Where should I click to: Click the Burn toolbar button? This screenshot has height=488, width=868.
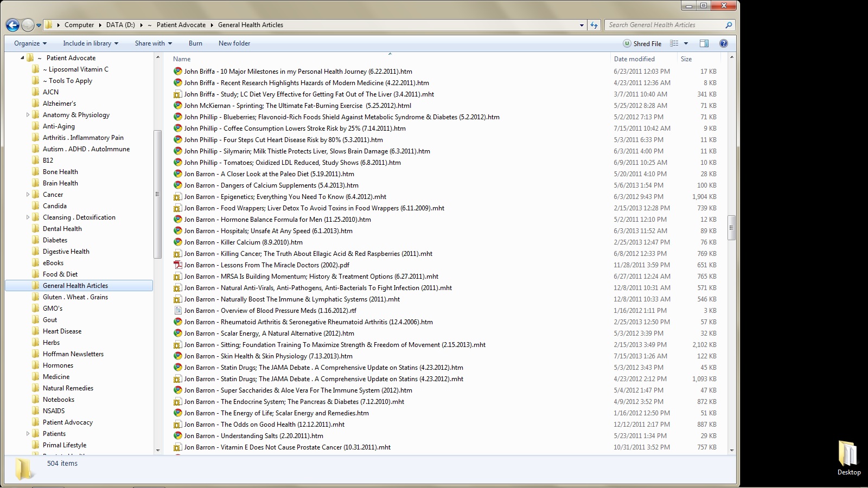(x=195, y=43)
